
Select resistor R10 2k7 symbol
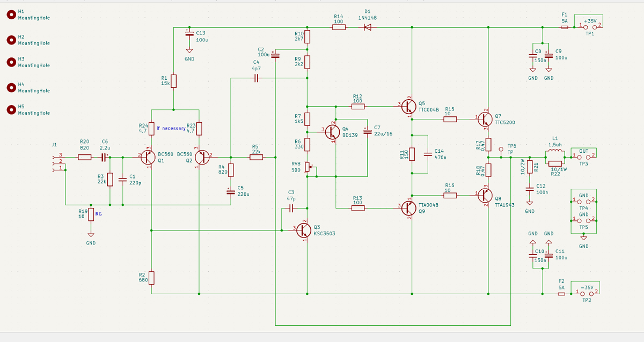(307, 37)
